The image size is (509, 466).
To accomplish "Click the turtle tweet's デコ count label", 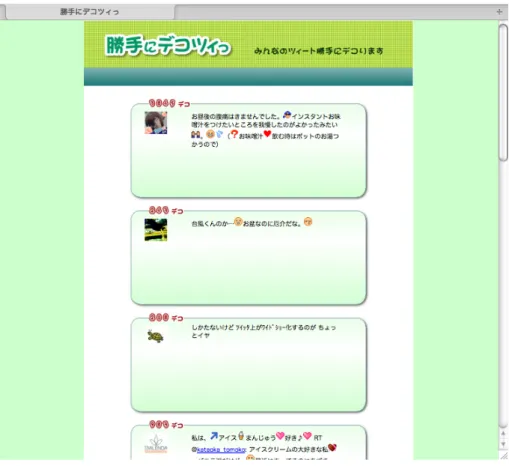I will [x=166, y=318].
